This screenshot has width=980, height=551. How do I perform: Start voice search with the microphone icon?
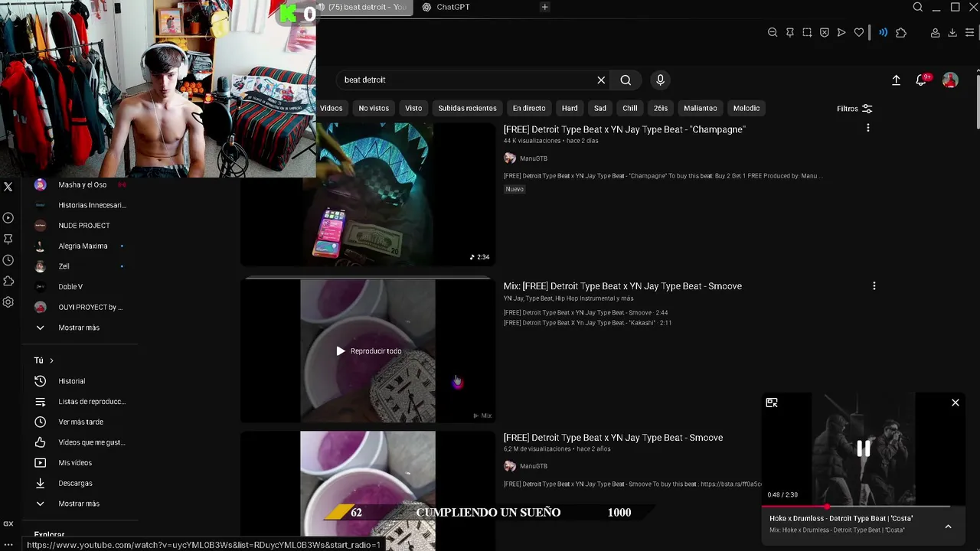click(x=660, y=80)
